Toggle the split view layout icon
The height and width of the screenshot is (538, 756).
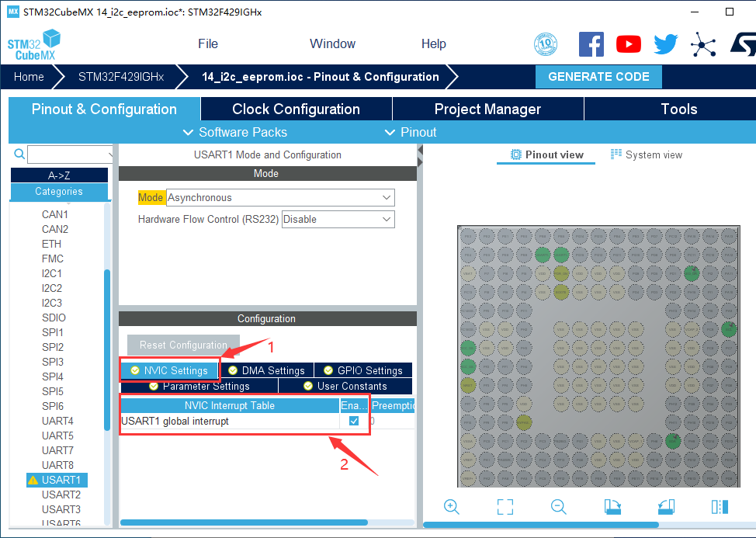720,507
